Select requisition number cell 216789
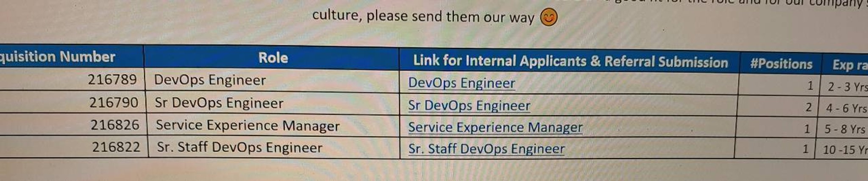Viewport: 868px width, 181px height. coord(72,79)
